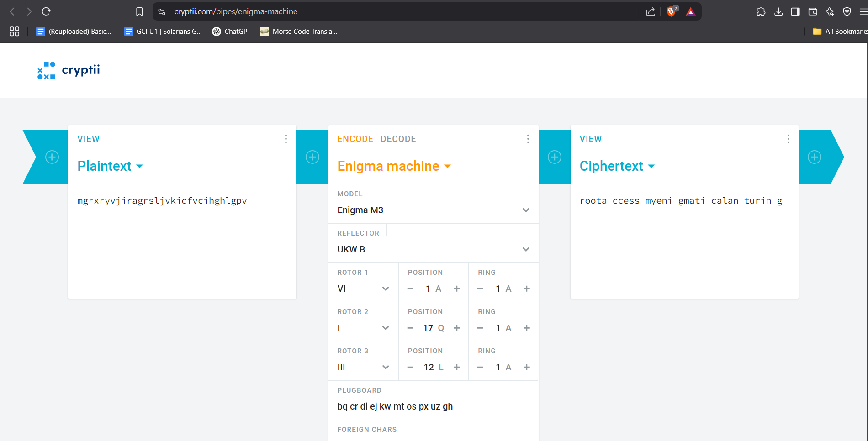Open Brave Shields lion icon
This screenshot has height=441, width=868.
coord(672,11)
